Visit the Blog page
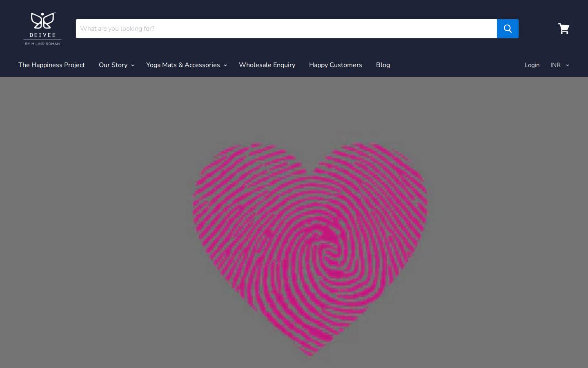Image resolution: width=588 pixels, height=368 pixels. pyautogui.click(x=383, y=65)
